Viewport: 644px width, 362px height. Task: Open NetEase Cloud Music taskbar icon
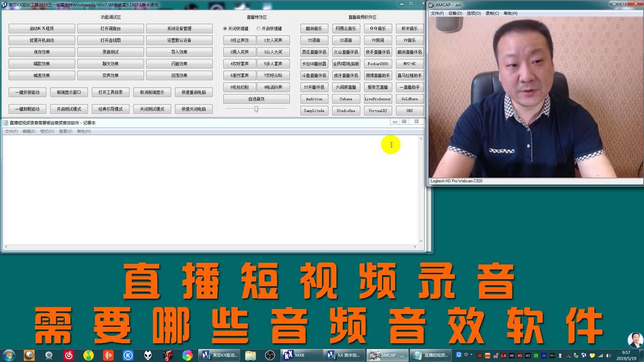pyautogui.click(x=69, y=355)
